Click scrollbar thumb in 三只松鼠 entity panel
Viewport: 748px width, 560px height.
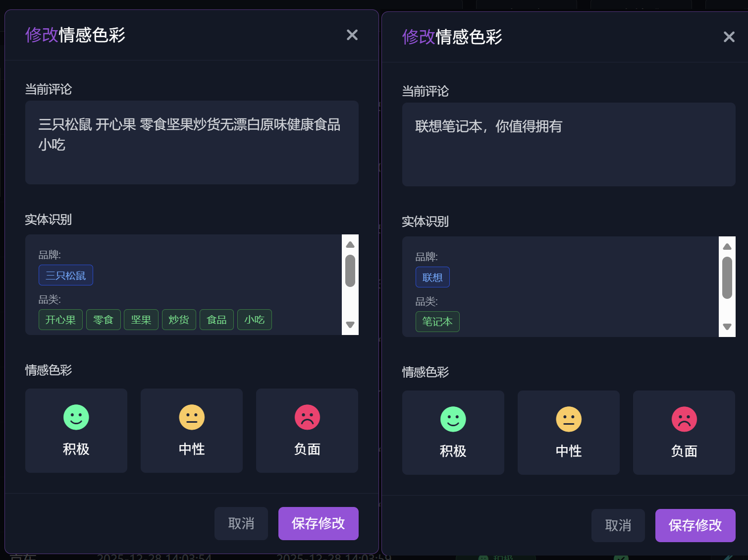pos(350,271)
